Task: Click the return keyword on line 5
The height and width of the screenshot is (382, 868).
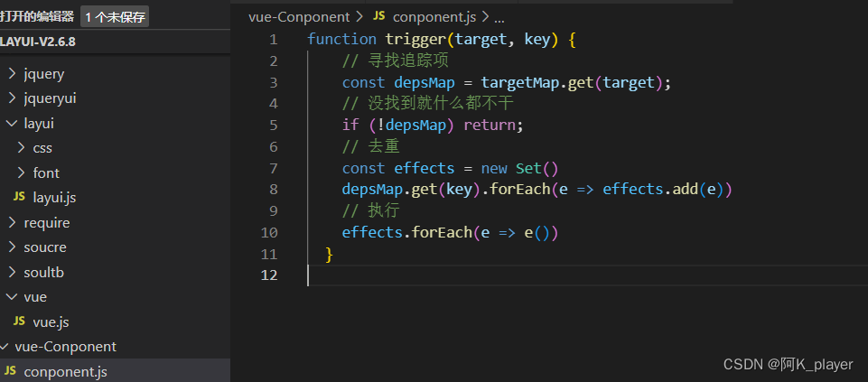Action: [x=490, y=126]
